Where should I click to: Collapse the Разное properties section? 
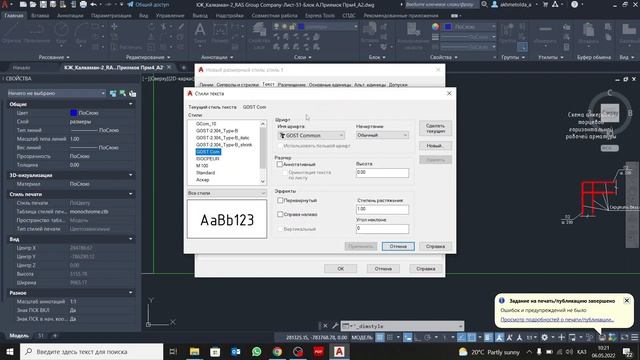point(131,293)
